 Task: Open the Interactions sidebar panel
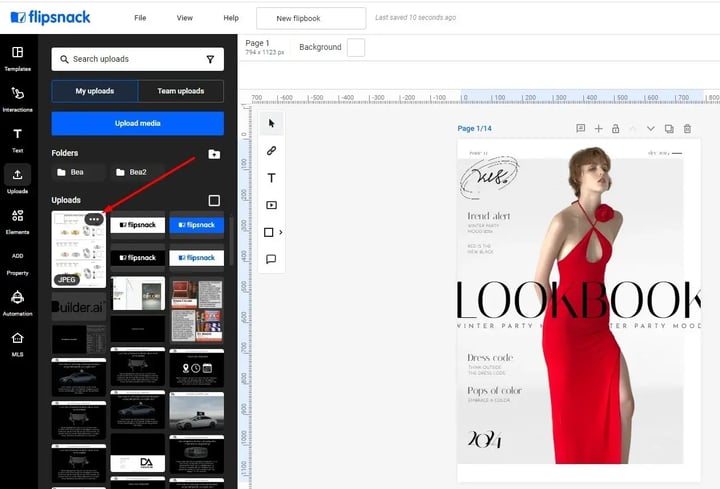(x=17, y=99)
